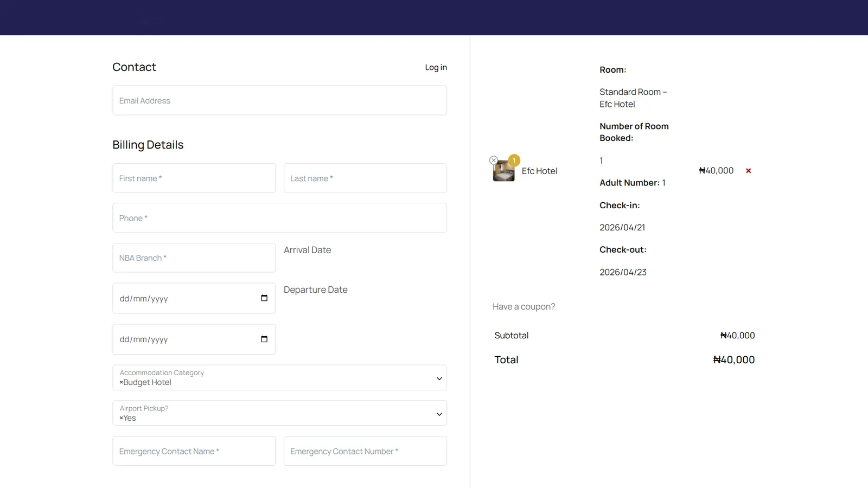The width and height of the screenshot is (868, 488).
Task: Open calendar picker for Arrival Date
Action: click(x=264, y=298)
